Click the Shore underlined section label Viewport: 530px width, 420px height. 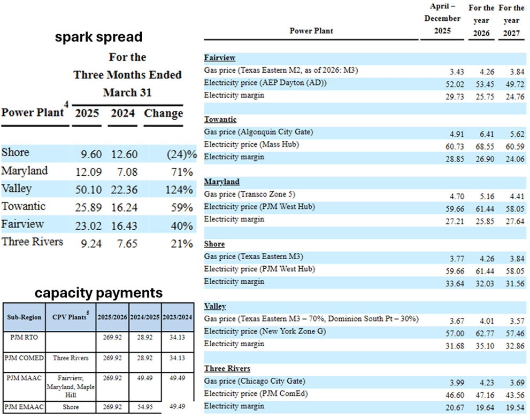pyautogui.click(x=214, y=244)
